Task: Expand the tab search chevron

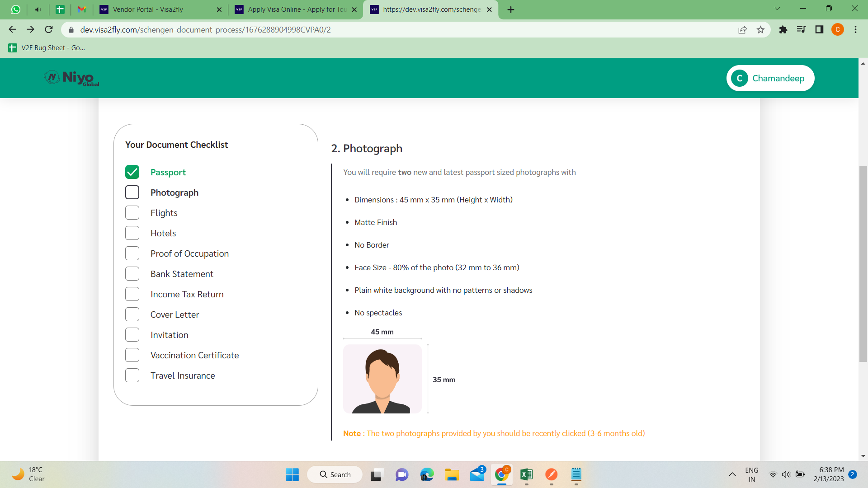Action: pos(777,9)
